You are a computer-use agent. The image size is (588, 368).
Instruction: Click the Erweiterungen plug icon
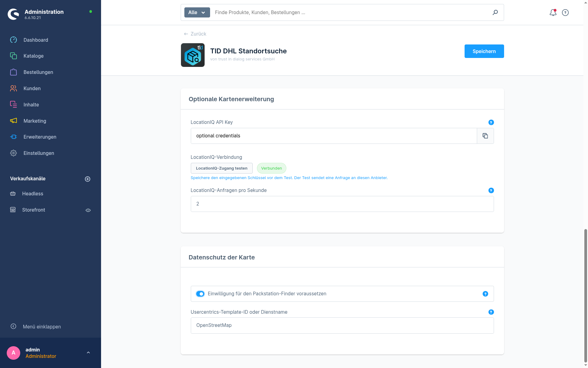13,137
